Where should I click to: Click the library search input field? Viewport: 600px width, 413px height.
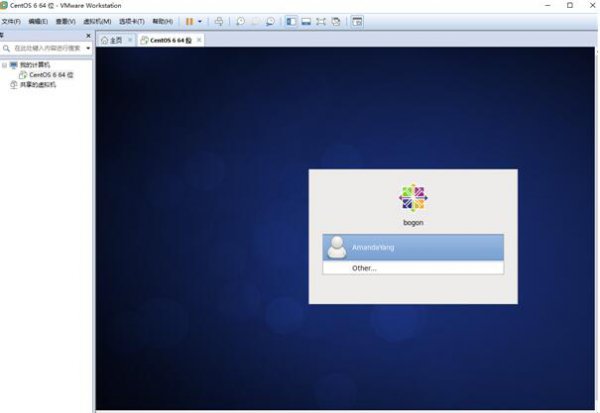pyautogui.click(x=47, y=48)
